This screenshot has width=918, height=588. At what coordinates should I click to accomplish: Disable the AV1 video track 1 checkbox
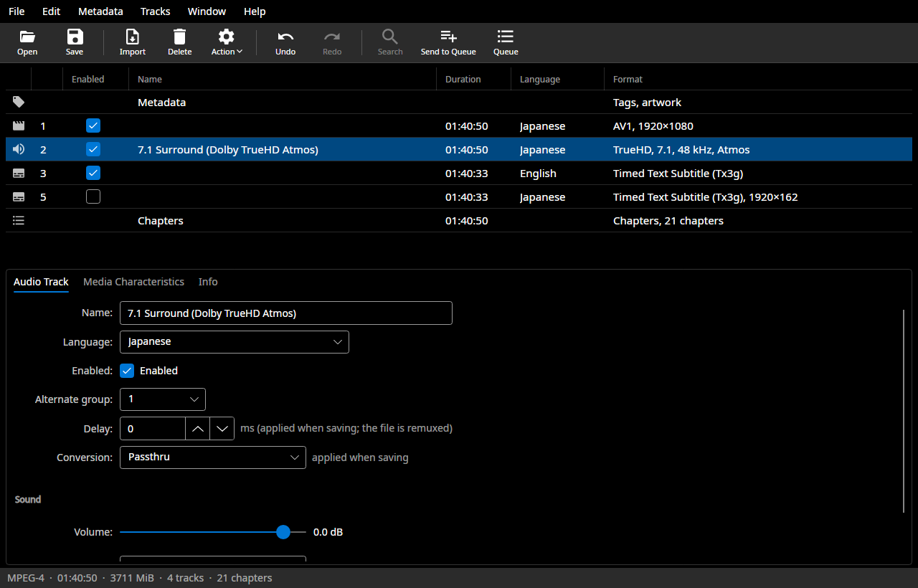coord(93,126)
